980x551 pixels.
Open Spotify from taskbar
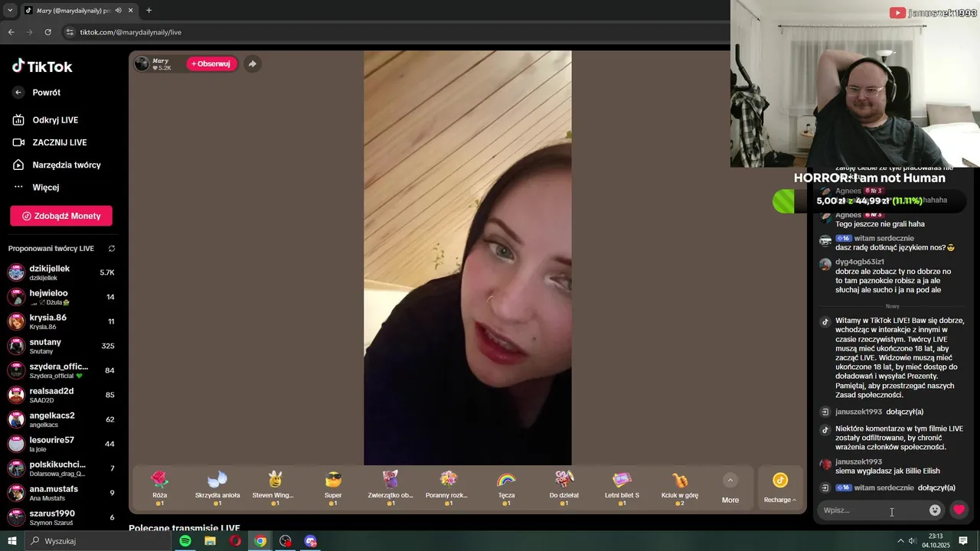click(x=185, y=541)
